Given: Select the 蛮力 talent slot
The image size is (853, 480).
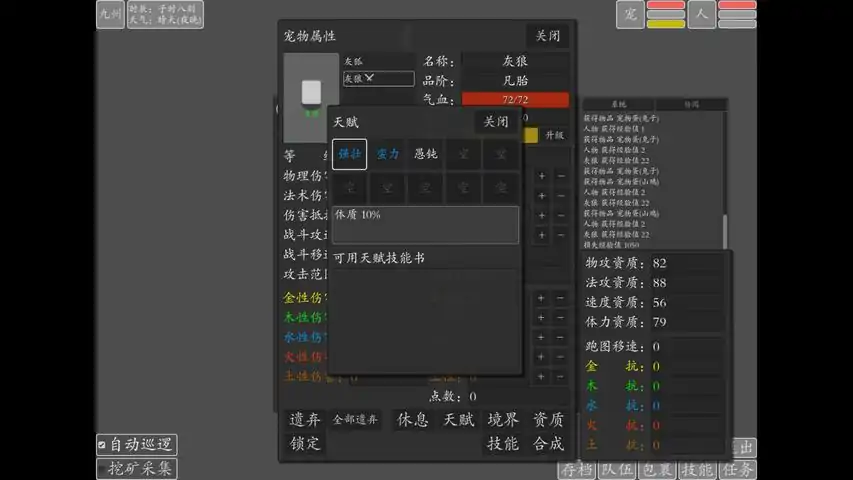Looking at the screenshot, I should click(x=388, y=155).
